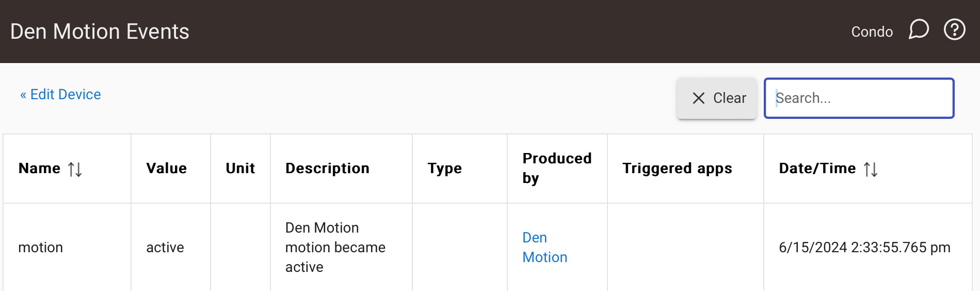Select the Unit column header
Viewport: 980px width, 291px height.
pyautogui.click(x=240, y=169)
